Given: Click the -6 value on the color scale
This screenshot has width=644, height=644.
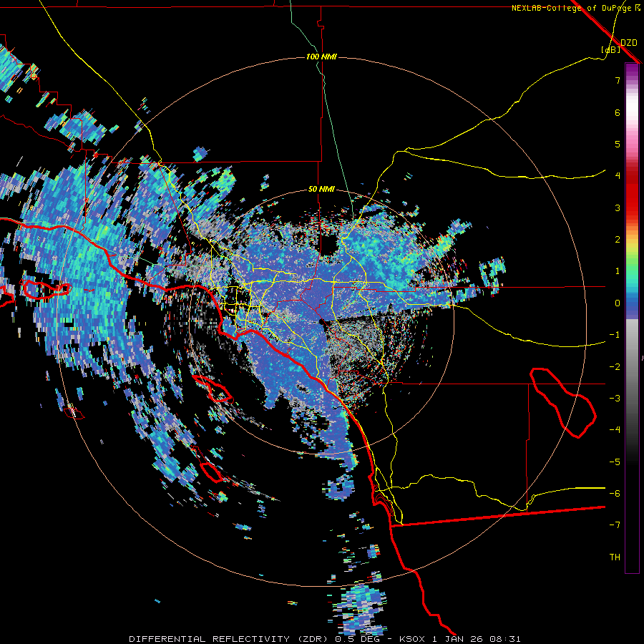Looking at the screenshot, I should [615, 493].
